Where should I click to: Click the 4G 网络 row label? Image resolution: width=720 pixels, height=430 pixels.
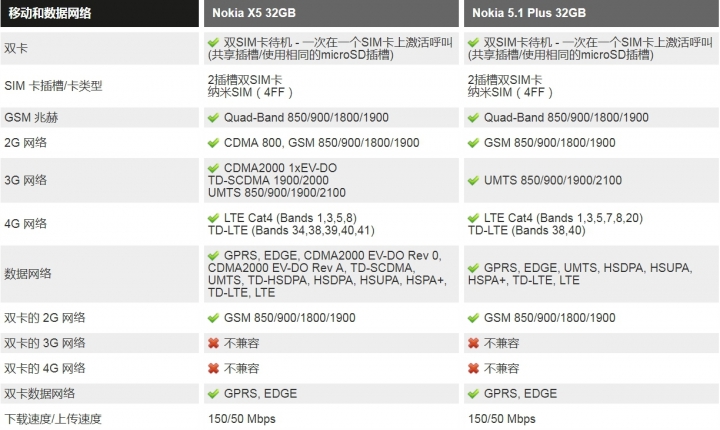coord(26,224)
